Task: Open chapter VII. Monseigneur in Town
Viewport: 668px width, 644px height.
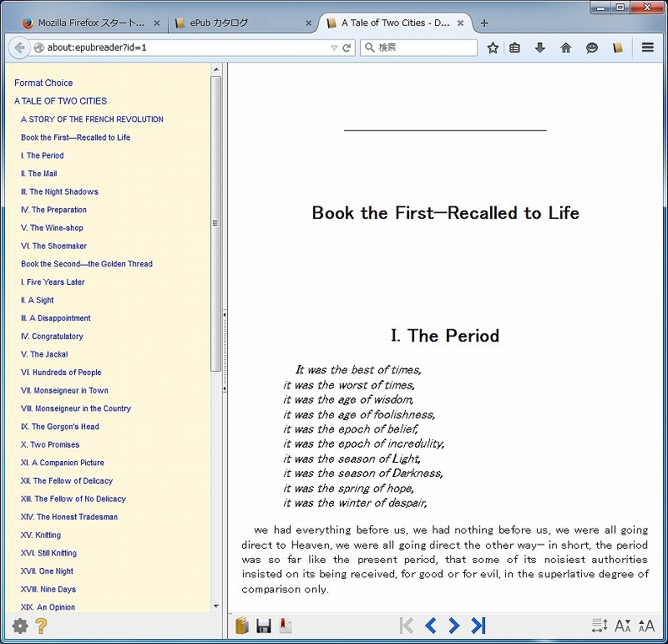Action: tap(64, 390)
